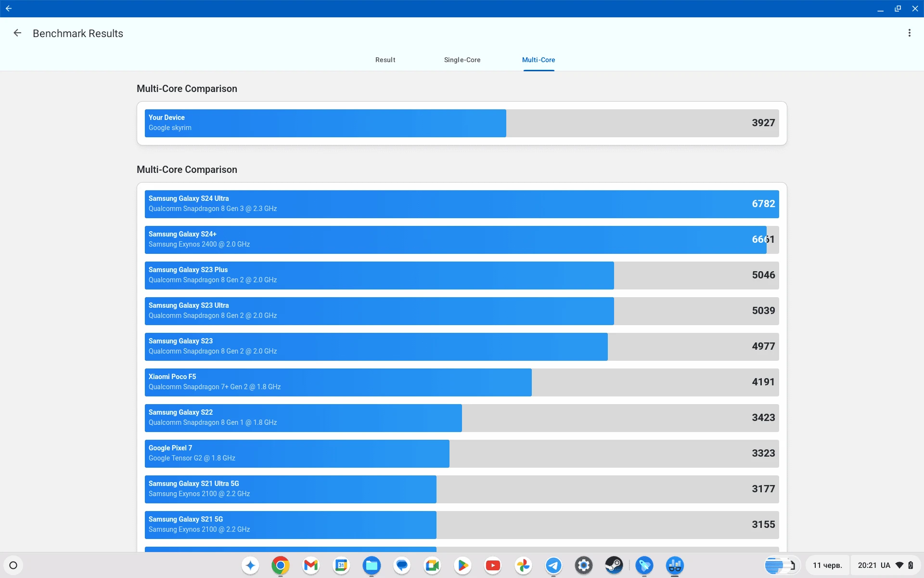Click the Galaxy S22 score 3423
Image resolution: width=924 pixels, height=578 pixels.
click(763, 418)
